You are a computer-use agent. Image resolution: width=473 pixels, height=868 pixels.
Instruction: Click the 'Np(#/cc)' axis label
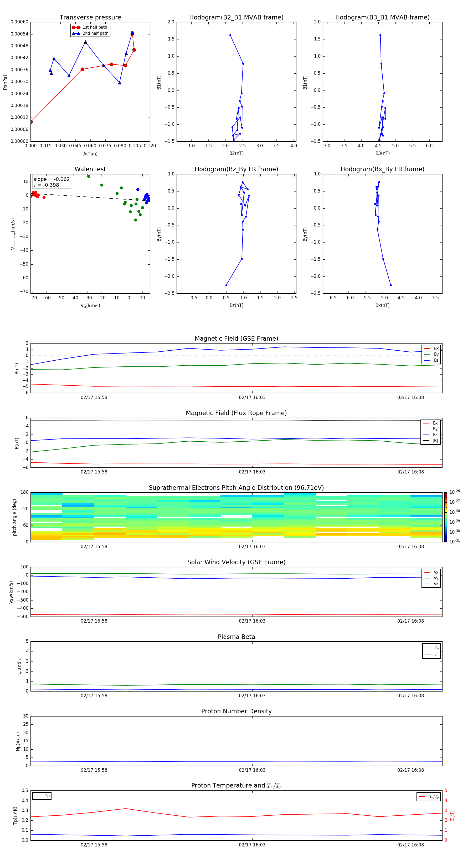[18, 741]
